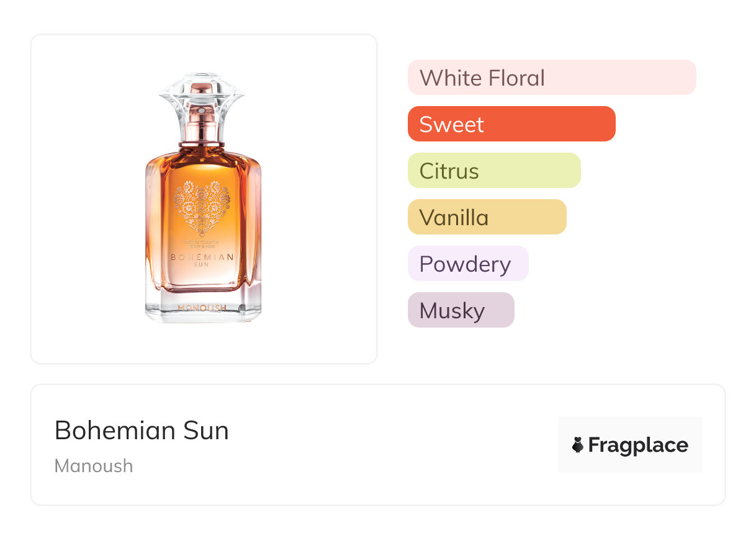Click the Fragplace perfume bottle logo icon
This screenshot has height=536, width=756.
(578, 445)
